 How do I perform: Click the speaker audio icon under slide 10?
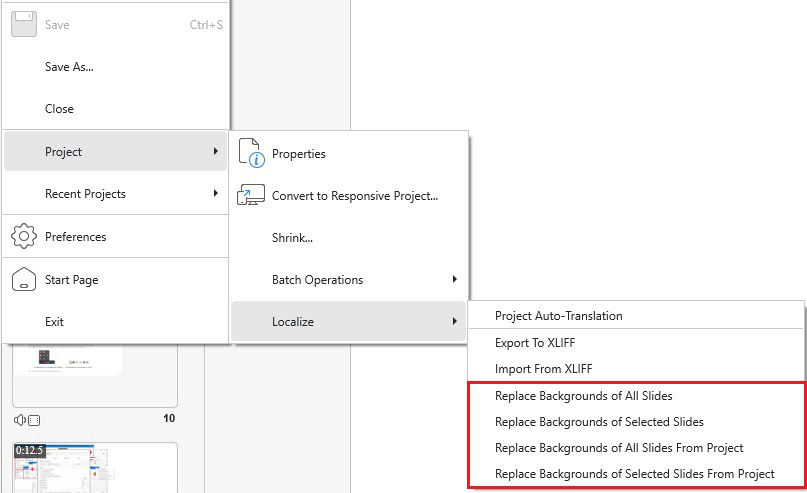pos(19,419)
